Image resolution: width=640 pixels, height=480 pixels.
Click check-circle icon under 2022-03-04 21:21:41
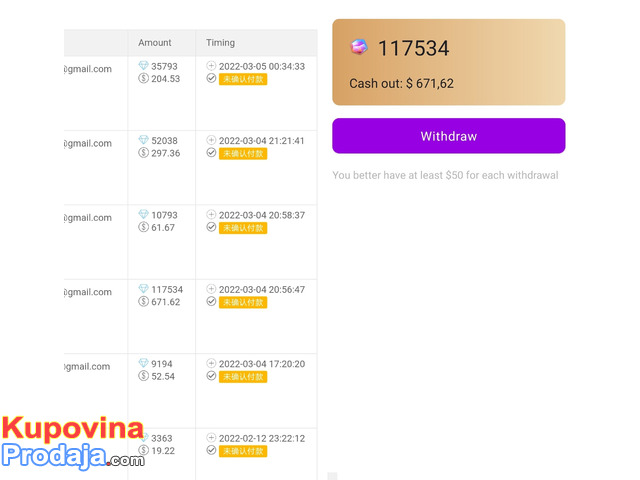tap(211, 153)
